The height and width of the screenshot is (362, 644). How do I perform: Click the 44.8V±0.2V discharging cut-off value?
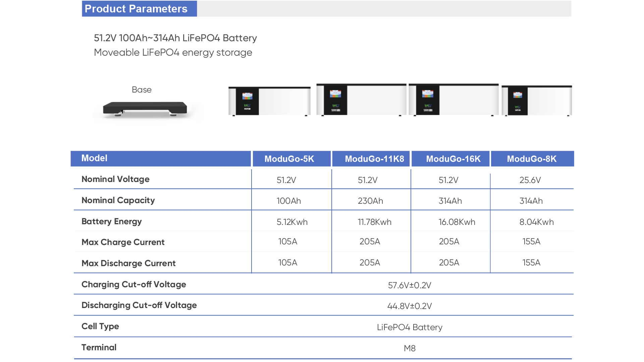coord(410,306)
